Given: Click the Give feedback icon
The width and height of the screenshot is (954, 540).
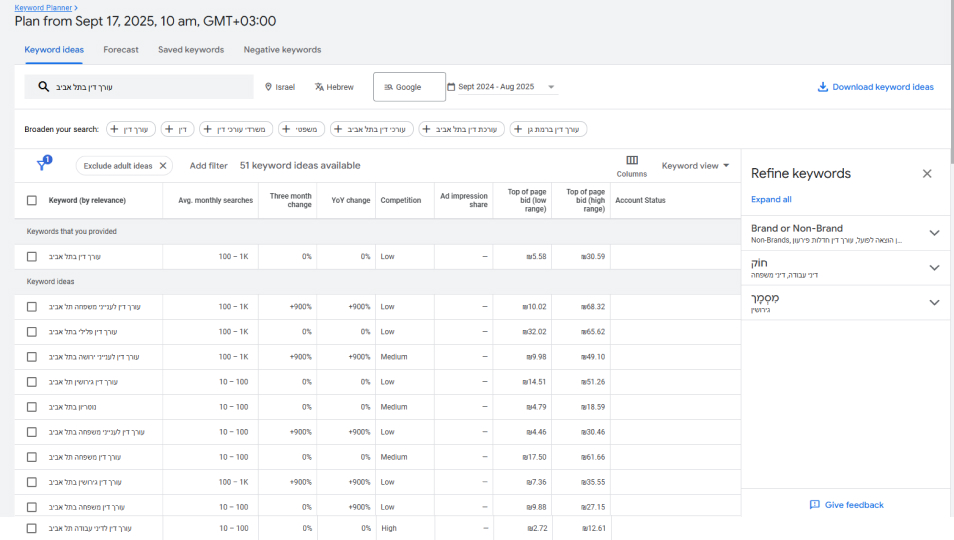Looking at the screenshot, I should point(814,505).
